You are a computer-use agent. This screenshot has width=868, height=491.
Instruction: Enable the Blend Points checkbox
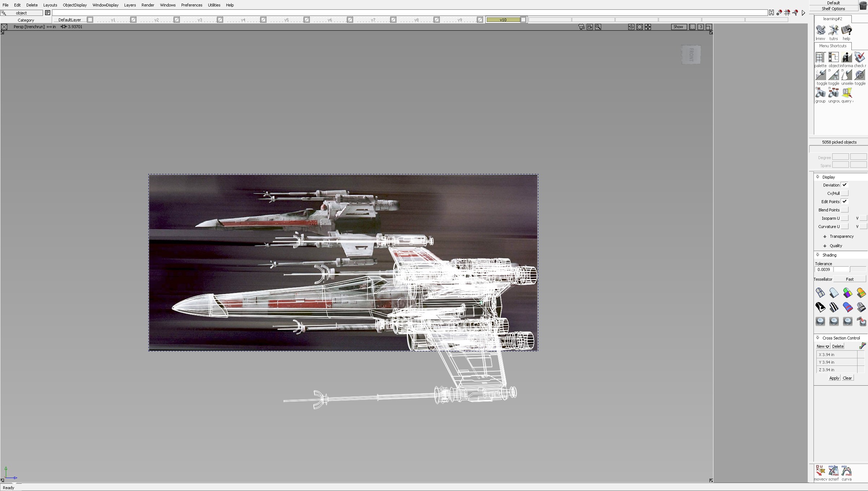[x=844, y=210]
